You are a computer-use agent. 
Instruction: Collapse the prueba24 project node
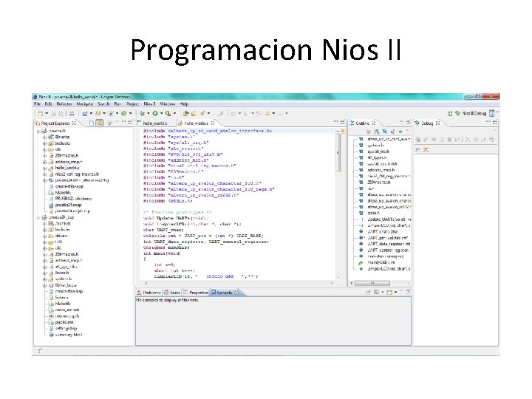[x=38, y=131]
